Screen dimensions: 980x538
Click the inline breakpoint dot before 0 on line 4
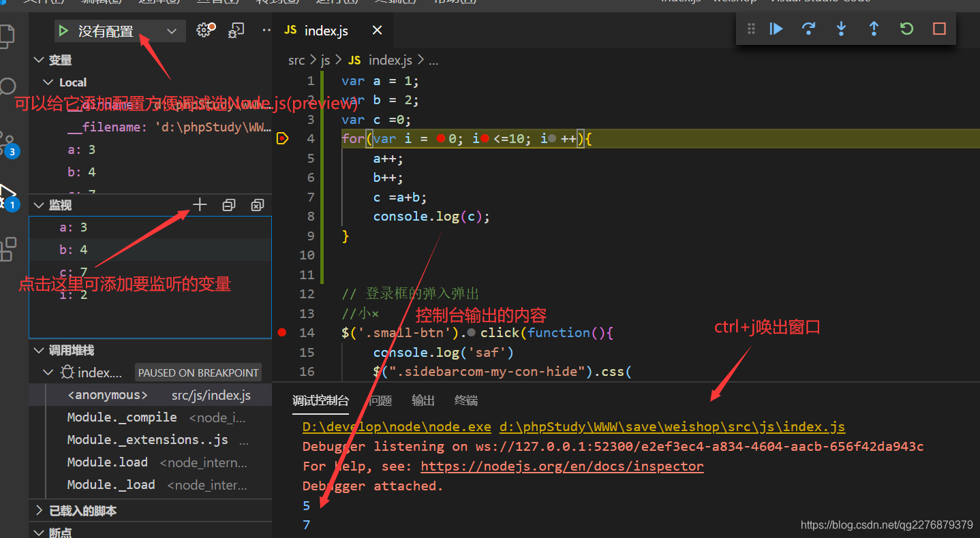440,139
